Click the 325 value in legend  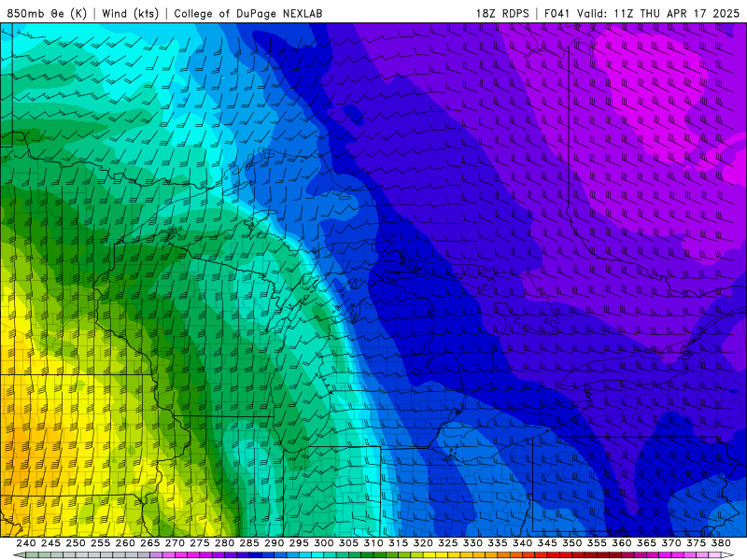448,543
